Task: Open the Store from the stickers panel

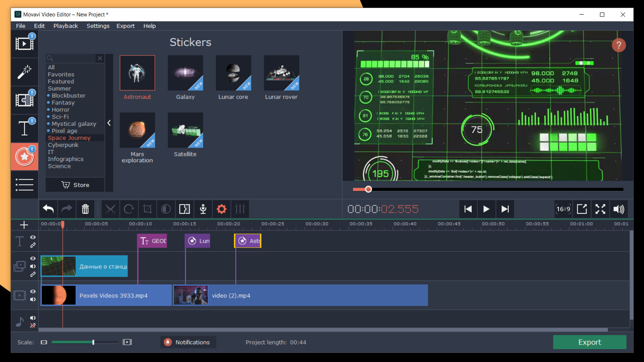Action: pyautogui.click(x=75, y=185)
